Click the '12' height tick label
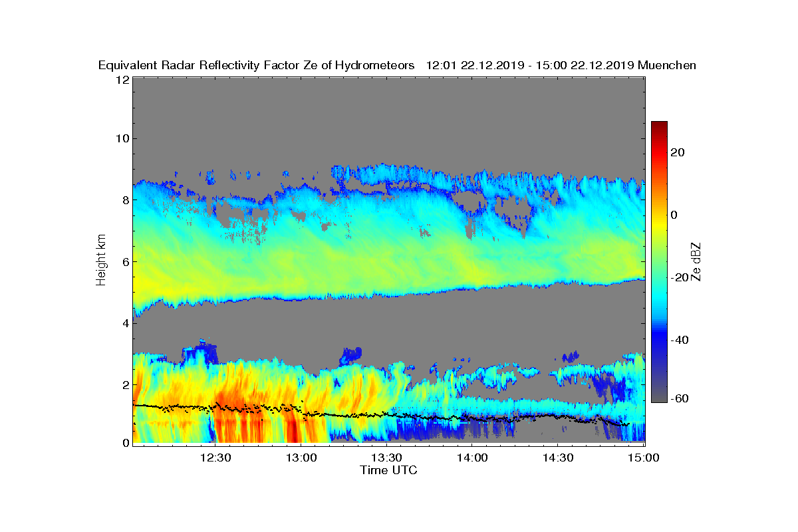This screenshot has width=798, height=532. pyautogui.click(x=122, y=80)
